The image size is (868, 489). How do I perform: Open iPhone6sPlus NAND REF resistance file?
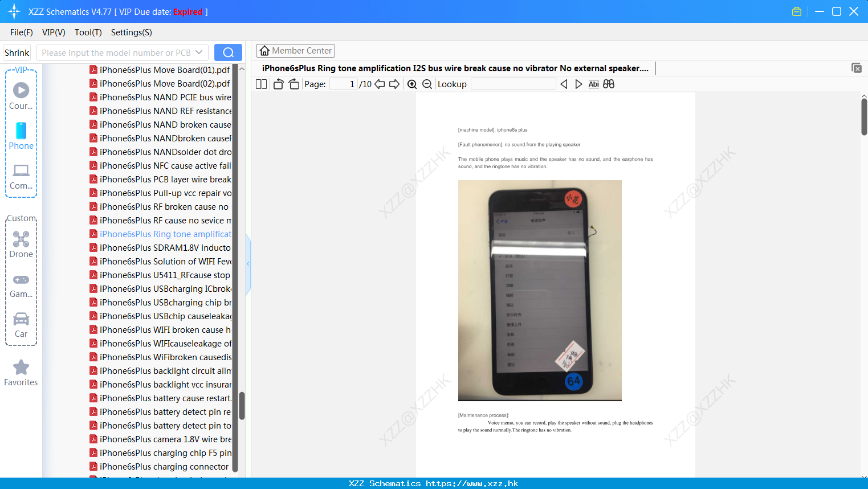(x=160, y=111)
